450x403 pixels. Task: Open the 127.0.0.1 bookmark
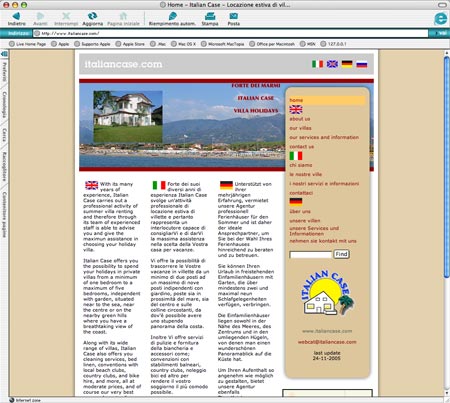tap(333, 44)
